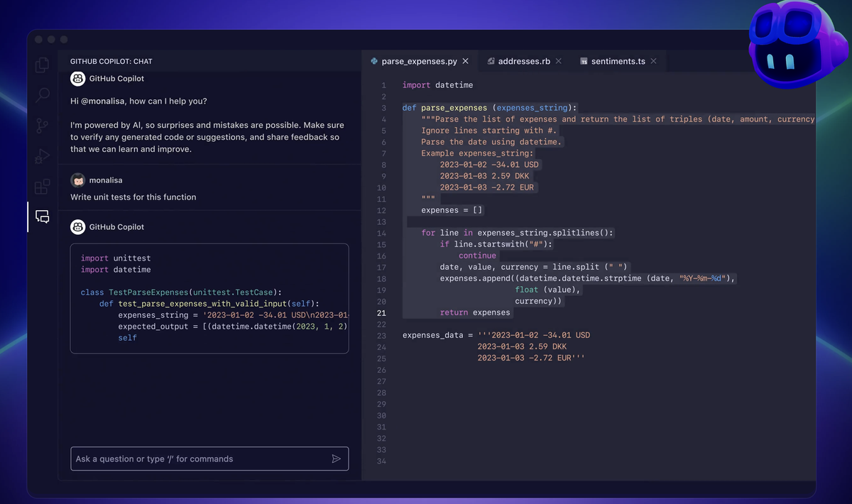Viewport: 852px width, 504px height.
Task: Click the 2023-01-03 2.59 DKK data line 24
Action: [x=522, y=346]
